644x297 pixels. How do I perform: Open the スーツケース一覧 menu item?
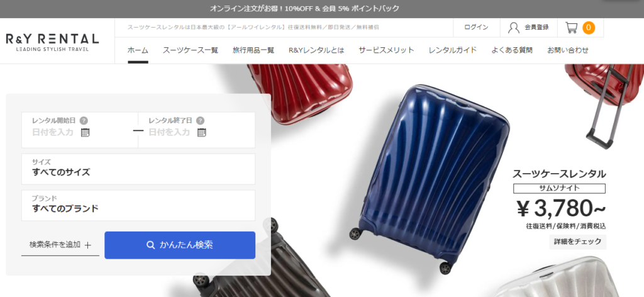pyautogui.click(x=190, y=50)
